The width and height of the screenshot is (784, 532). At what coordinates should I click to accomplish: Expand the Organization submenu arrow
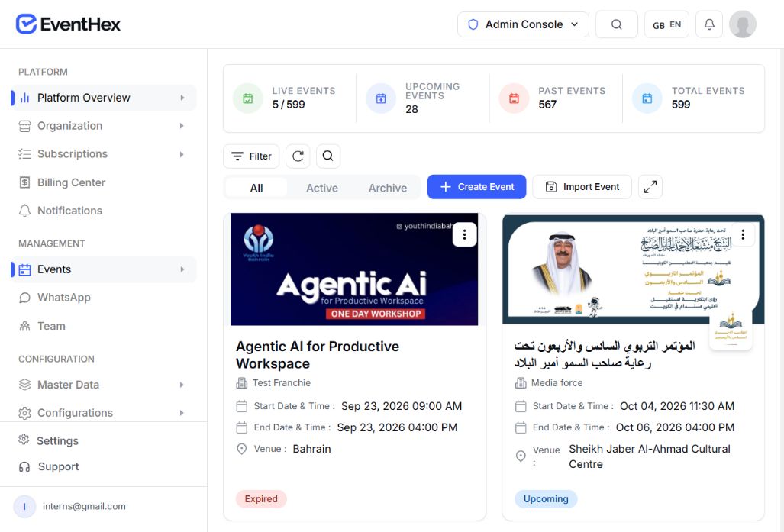(x=182, y=126)
